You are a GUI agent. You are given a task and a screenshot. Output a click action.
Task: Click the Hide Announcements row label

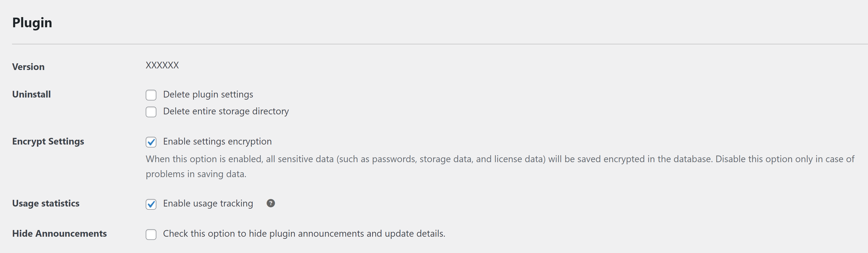point(59,233)
